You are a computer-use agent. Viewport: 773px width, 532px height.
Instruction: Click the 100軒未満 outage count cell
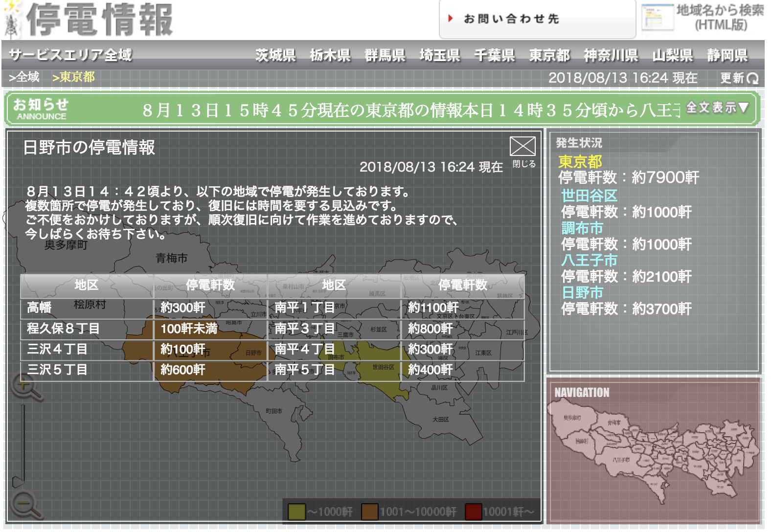[x=211, y=329]
